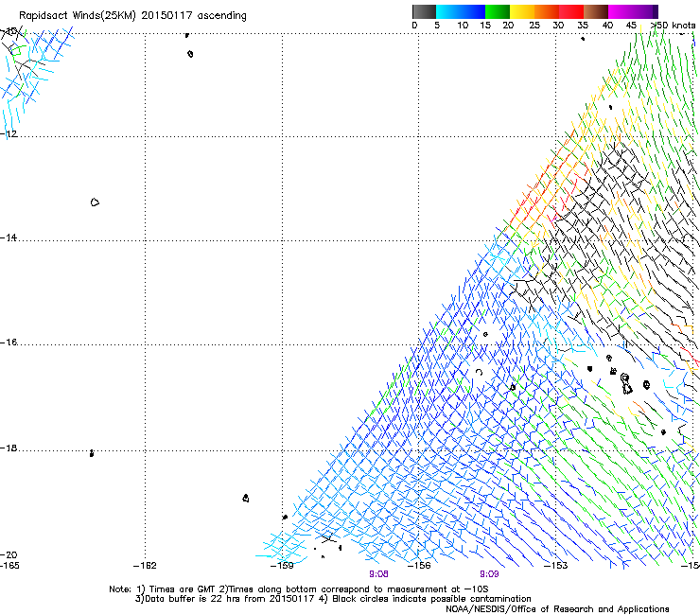The image size is (700, 615).
Task: Click the blue 10-15 knots legend segment
Action: tap(473, 11)
